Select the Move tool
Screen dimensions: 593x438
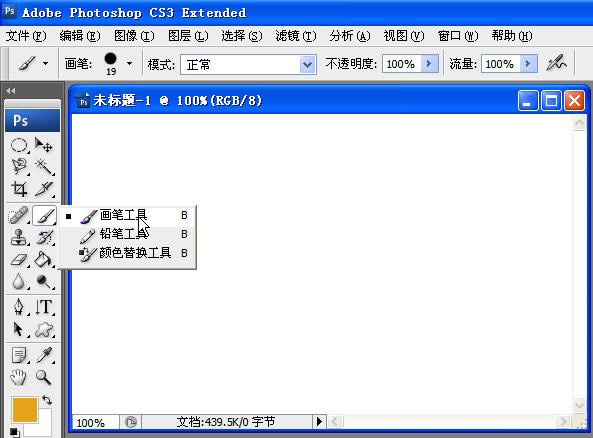43,145
